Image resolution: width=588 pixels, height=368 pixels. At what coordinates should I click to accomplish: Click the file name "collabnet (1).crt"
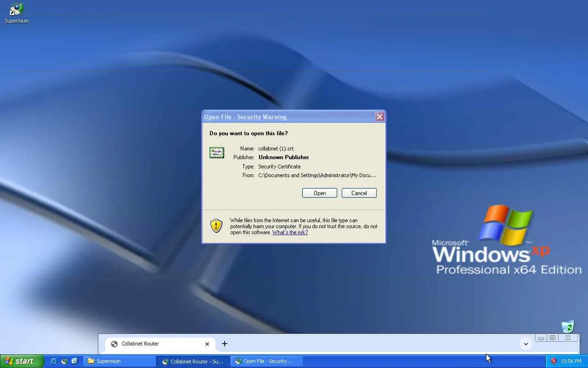coord(276,149)
